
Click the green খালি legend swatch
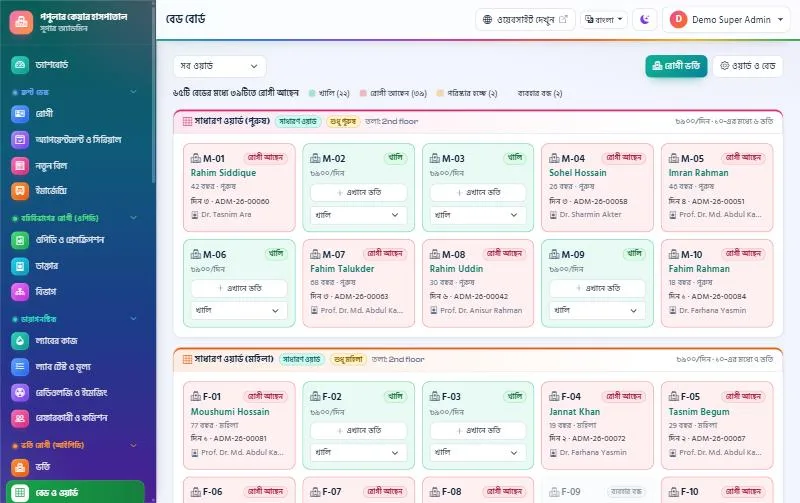pyautogui.click(x=312, y=93)
